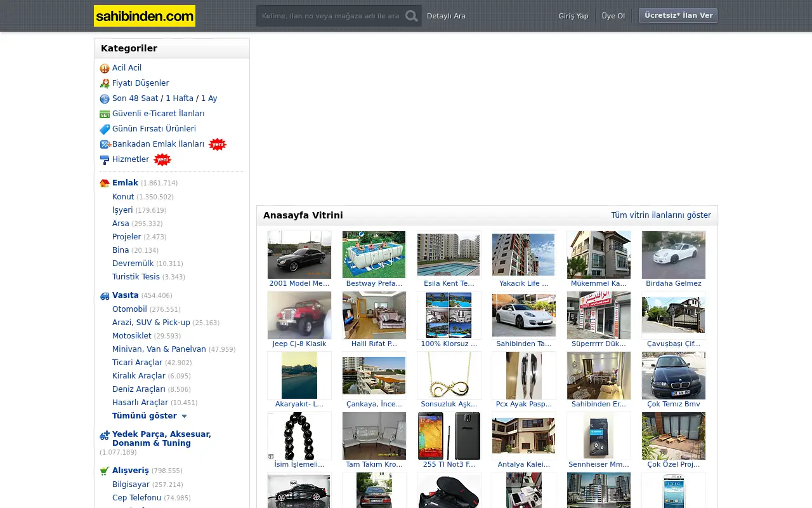Open the 2001 Model Mercedes listing thumbnail
The image size is (812, 508).
tap(299, 255)
